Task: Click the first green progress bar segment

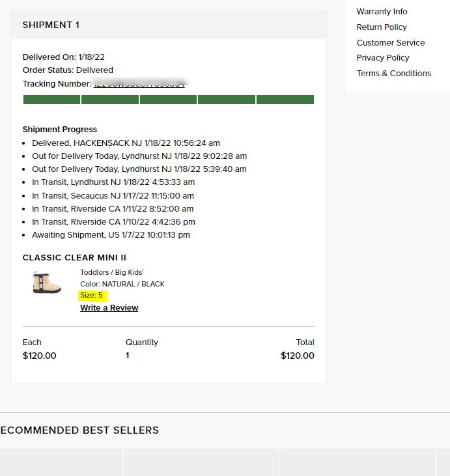Action: (x=51, y=100)
